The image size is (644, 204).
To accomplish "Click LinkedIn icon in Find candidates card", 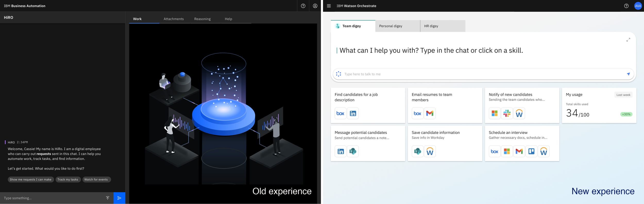I will coord(353,113).
